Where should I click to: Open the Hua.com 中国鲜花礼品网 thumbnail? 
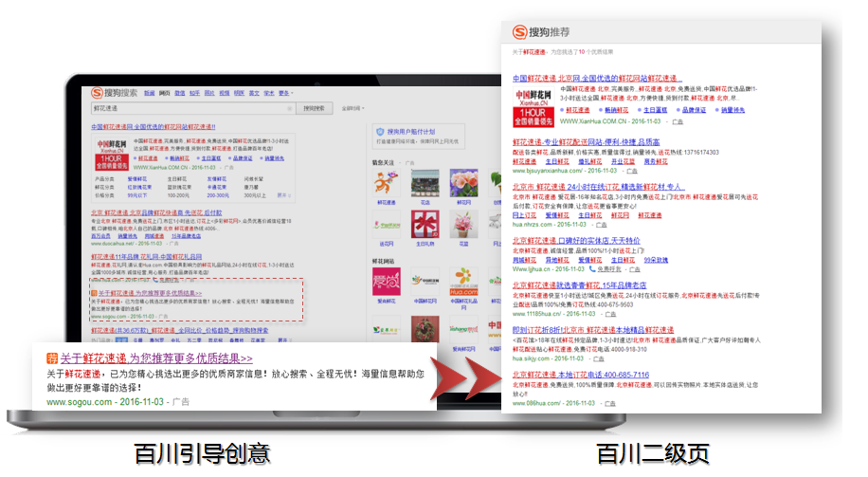(x=464, y=282)
